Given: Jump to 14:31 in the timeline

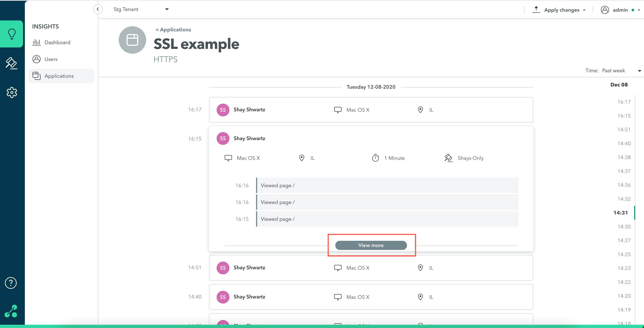Looking at the screenshot, I should 620,213.
